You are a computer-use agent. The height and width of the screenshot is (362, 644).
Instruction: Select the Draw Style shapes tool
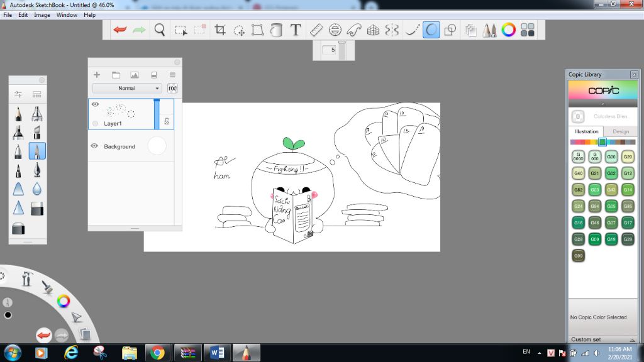450,30
